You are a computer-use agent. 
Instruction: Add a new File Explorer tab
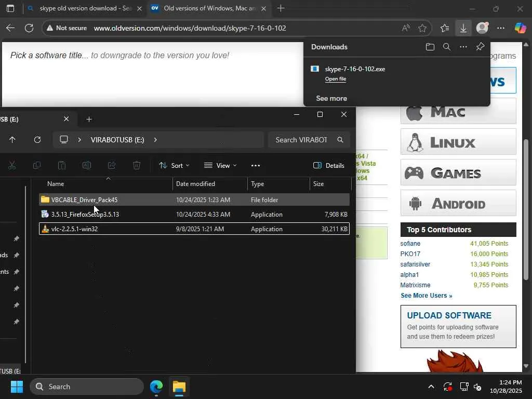89,119
